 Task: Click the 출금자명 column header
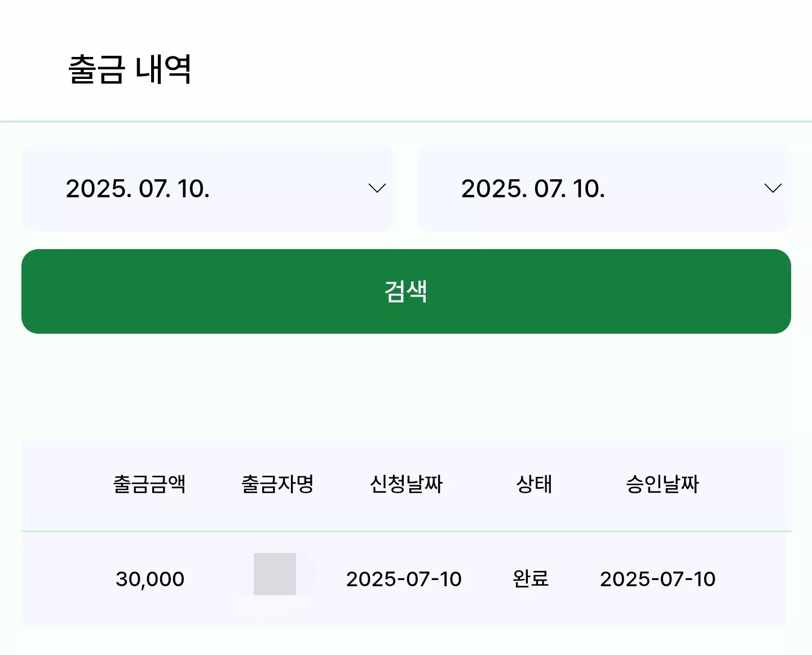coord(277,484)
